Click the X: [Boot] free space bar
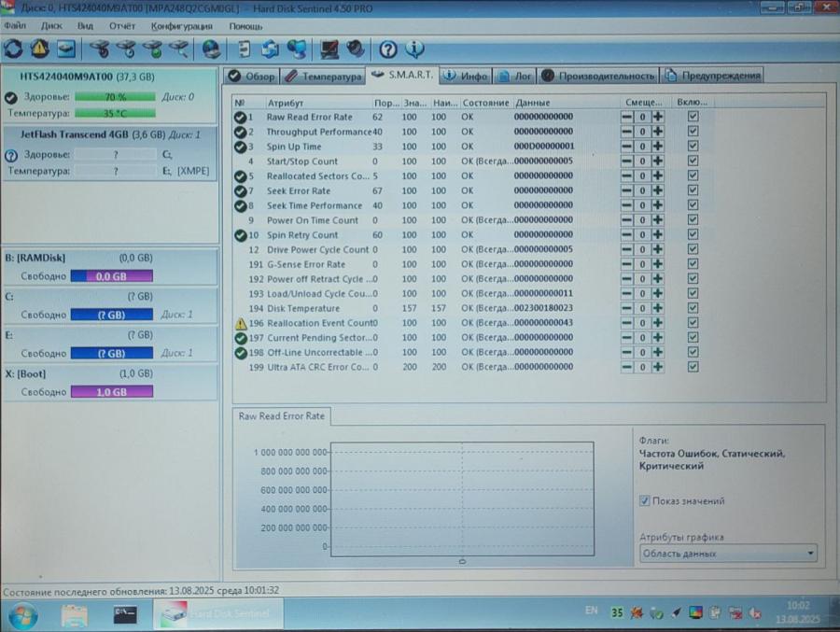 point(111,392)
